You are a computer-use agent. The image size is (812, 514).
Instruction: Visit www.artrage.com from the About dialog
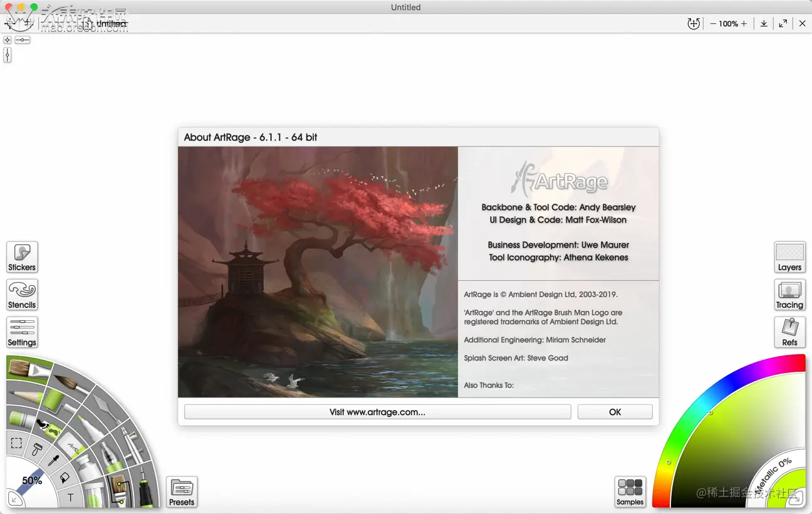tap(377, 412)
